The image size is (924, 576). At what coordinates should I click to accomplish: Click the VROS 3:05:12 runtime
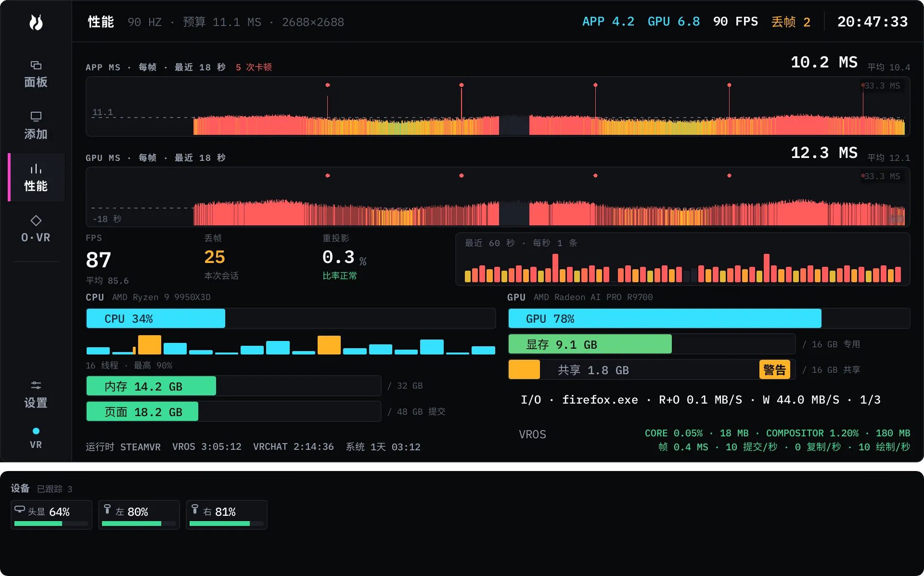point(207,447)
